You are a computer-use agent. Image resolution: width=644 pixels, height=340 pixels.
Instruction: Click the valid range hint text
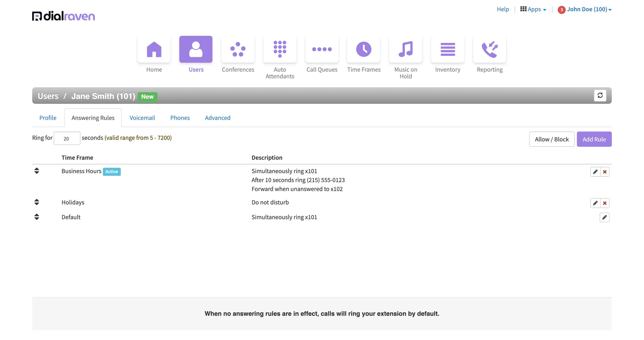click(138, 138)
